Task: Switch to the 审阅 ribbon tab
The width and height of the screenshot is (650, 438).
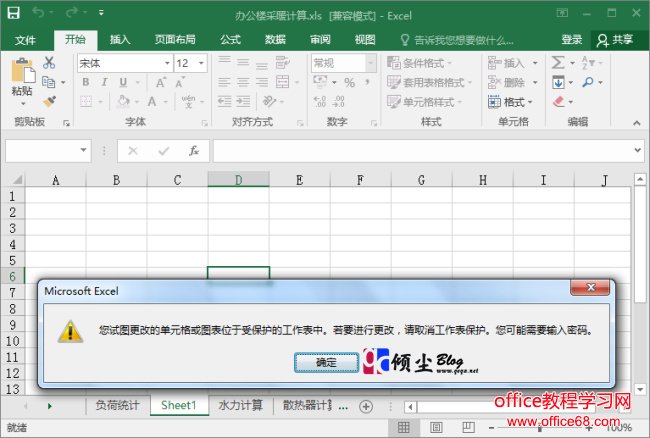Action: point(320,40)
